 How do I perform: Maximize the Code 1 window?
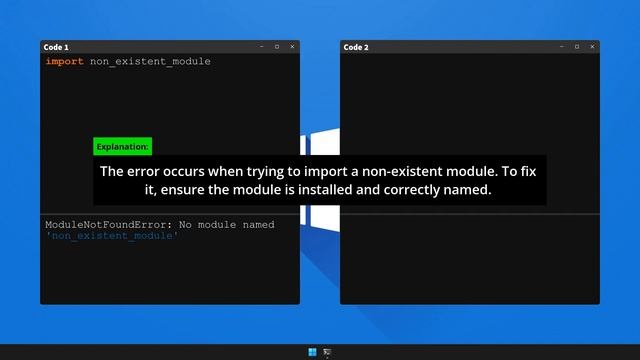[x=277, y=47]
